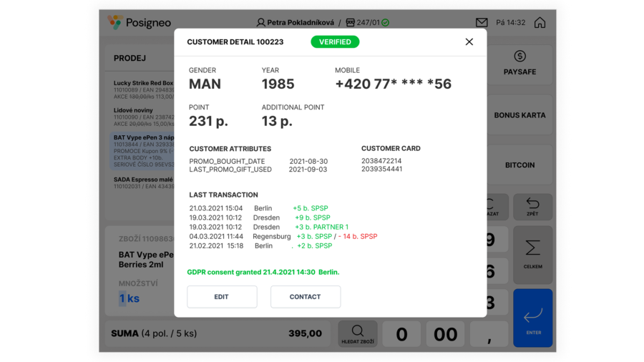Image resolution: width=644 pixels, height=362 pixels.
Task: Select the Lidové noviny item row
Action: tap(143, 117)
